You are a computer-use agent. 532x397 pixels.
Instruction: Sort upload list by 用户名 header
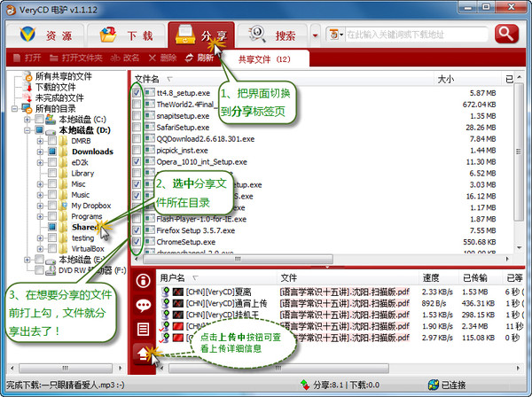point(172,278)
